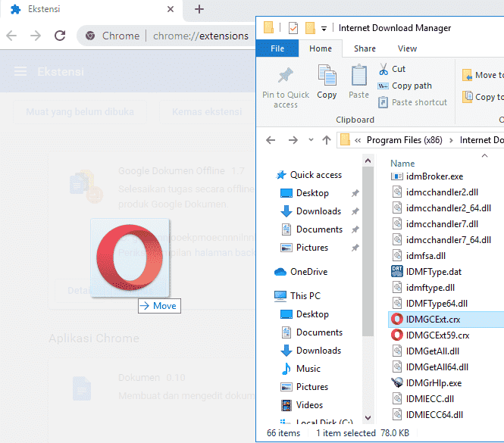Click the Move to ribbon button
Viewport: 504px width, 443px height.
click(x=482, y=75)
